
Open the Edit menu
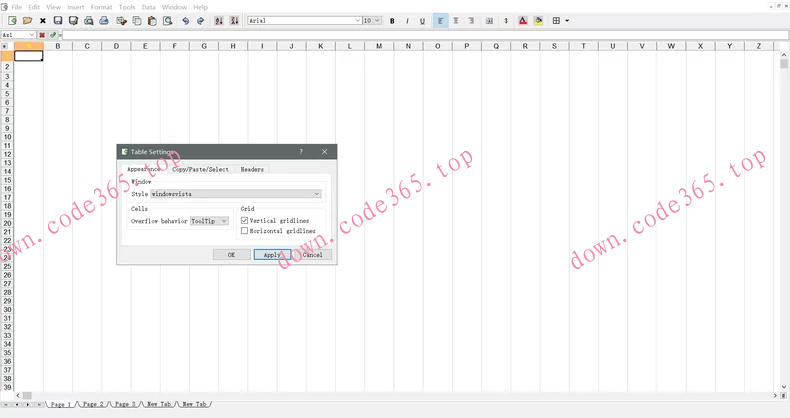tap(34, 7)
